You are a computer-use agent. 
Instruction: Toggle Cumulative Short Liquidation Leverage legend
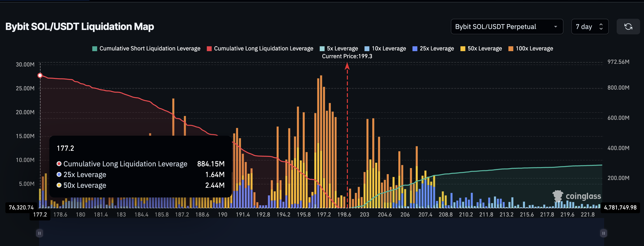pyautogui.click(x=146, y=48)
